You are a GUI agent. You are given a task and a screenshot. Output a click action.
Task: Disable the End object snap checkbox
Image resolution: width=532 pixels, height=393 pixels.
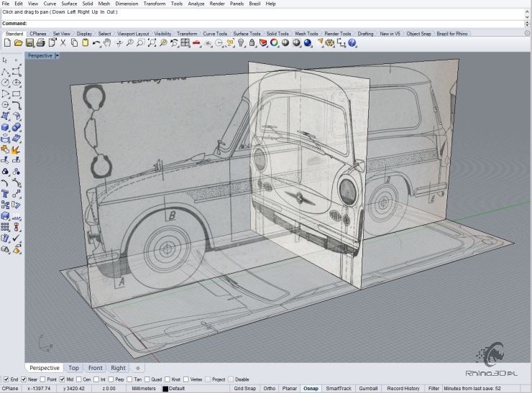tap(6, 379)
